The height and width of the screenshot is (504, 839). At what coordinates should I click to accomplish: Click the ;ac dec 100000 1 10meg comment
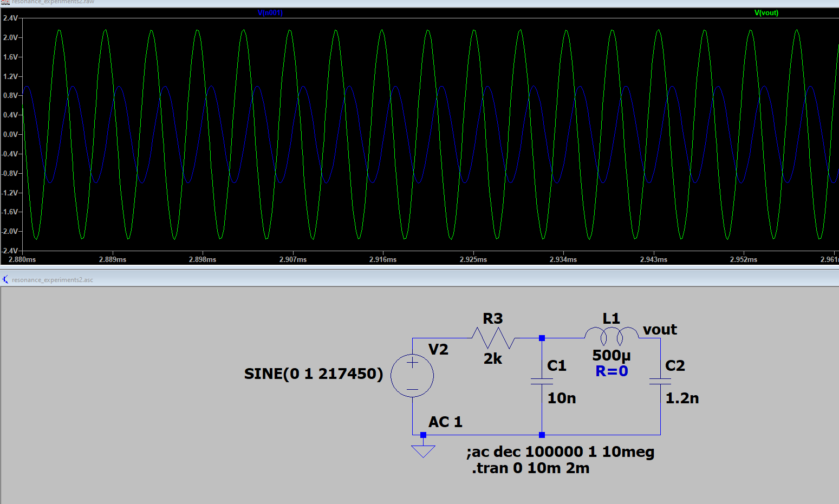pyautogui.click(x=561, y=451)
